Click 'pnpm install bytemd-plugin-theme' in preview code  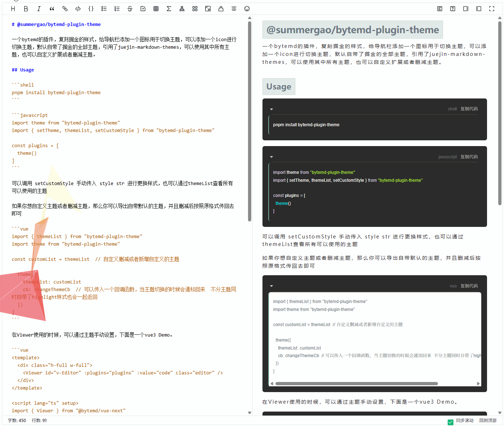click(306, 125)
